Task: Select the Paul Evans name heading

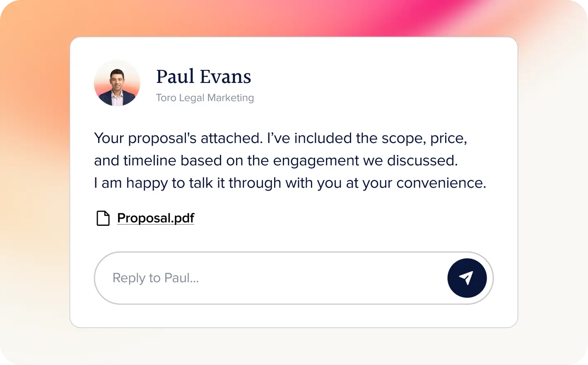Action: click(x=204, y=77)
